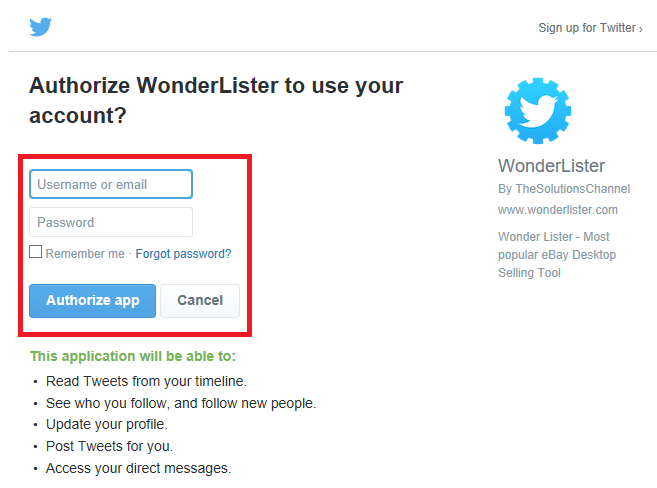
Task: Click the Twitter bird logo
Action: coord(41,27)
